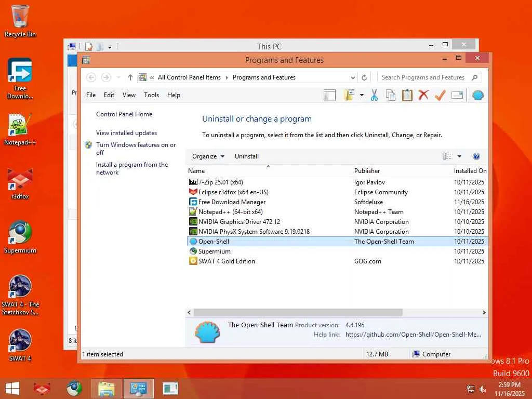Open the This PC quick access toolbar dropdown
Screen dimensions: 532x399
(x=110, y=47)
